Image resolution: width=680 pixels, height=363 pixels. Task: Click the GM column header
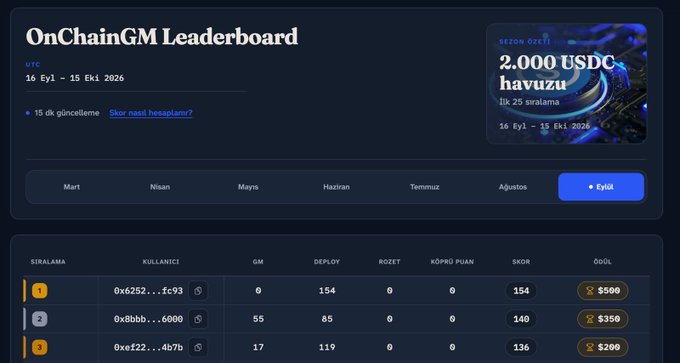258,262
